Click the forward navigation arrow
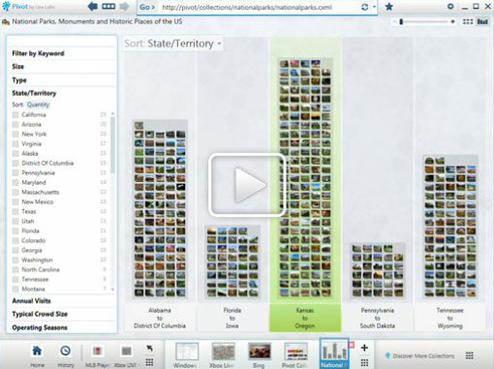494x369 pixels. [x=124, y=7]
